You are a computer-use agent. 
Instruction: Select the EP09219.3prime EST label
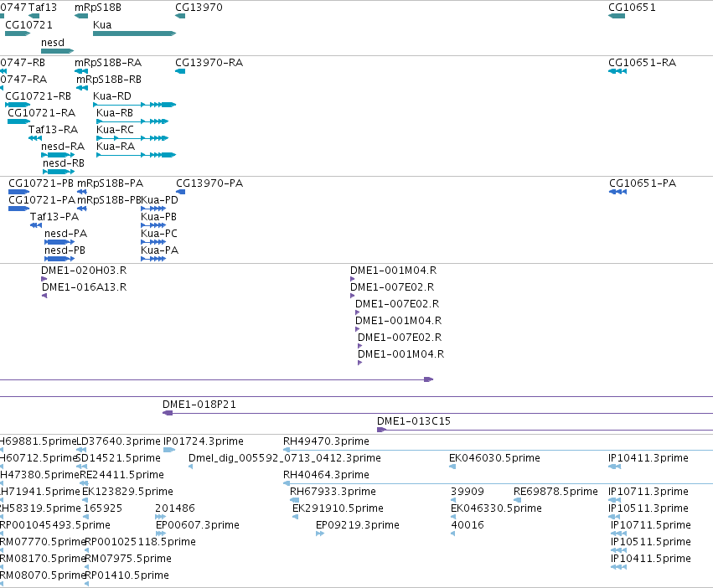click(x=358, y=526)
